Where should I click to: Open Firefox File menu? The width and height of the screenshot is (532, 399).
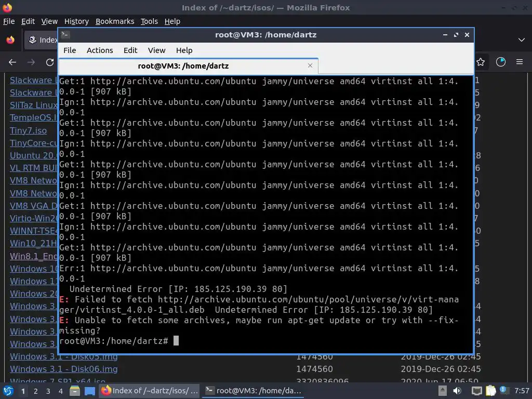(9, 21)
